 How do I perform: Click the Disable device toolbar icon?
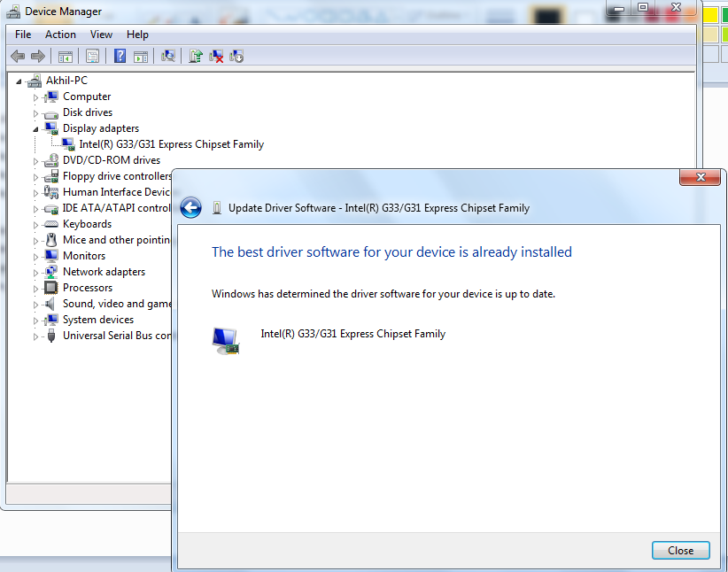coord(236,57)
